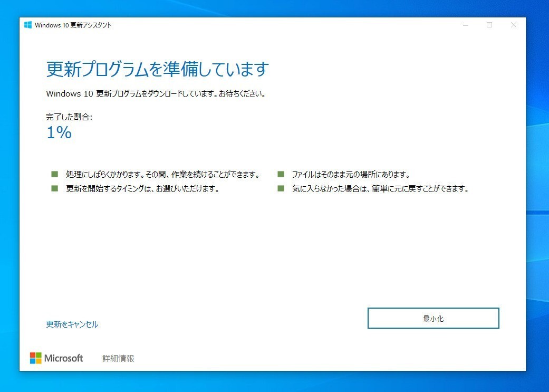Click the bullet text 更新を開始するタイミングは
549x392 pixels.
pos(142,188)
